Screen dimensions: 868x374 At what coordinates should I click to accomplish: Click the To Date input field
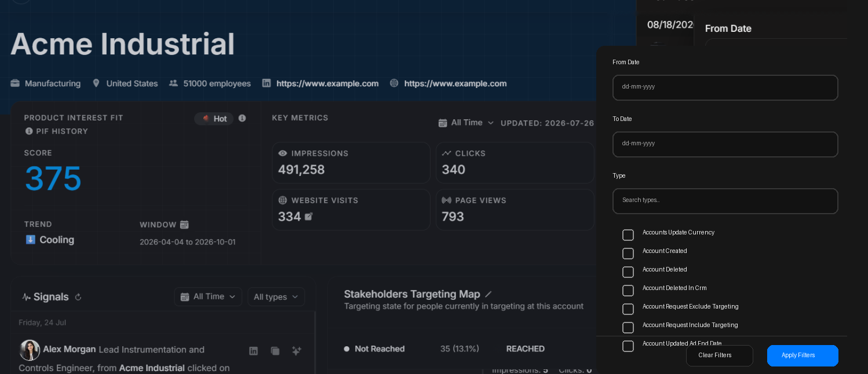click(725, 144)
